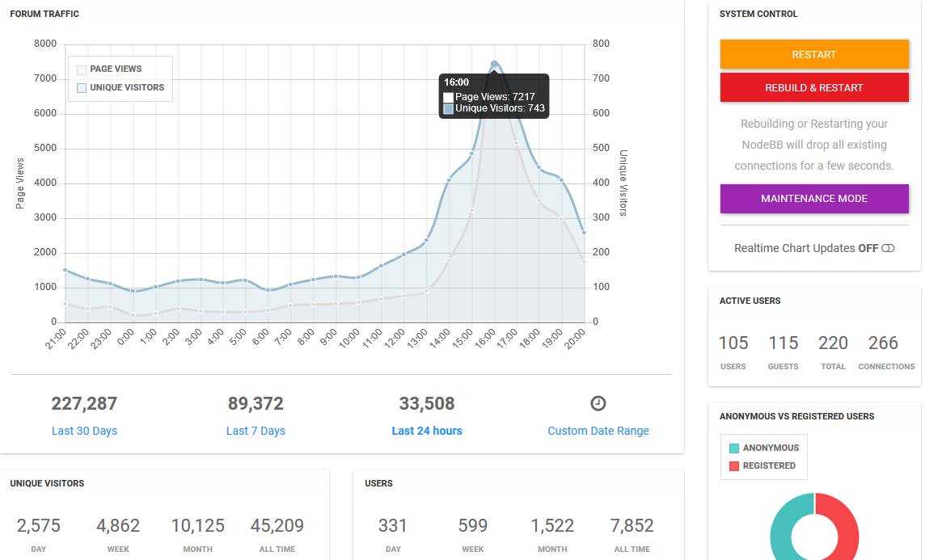Viewport: 925px width, 560px height.
Task: Click 7,852 users all time value
Action: point(631,526)
